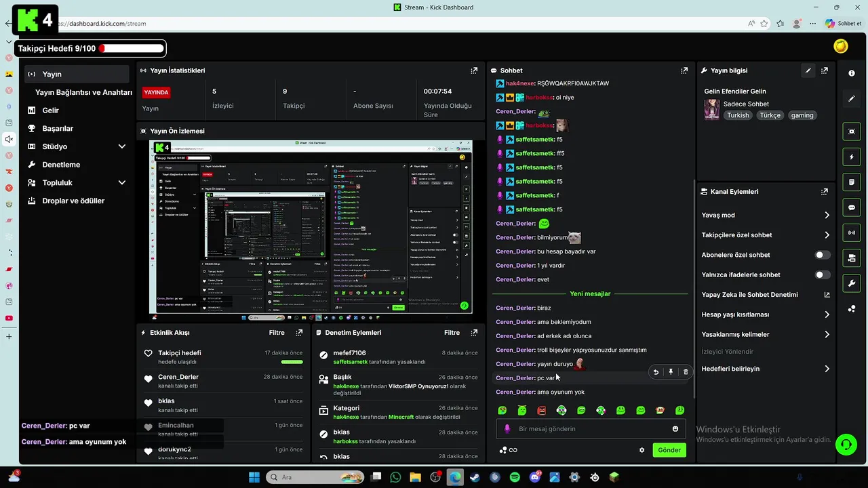Open the emoji picker in message box

(x=675, y=429)
